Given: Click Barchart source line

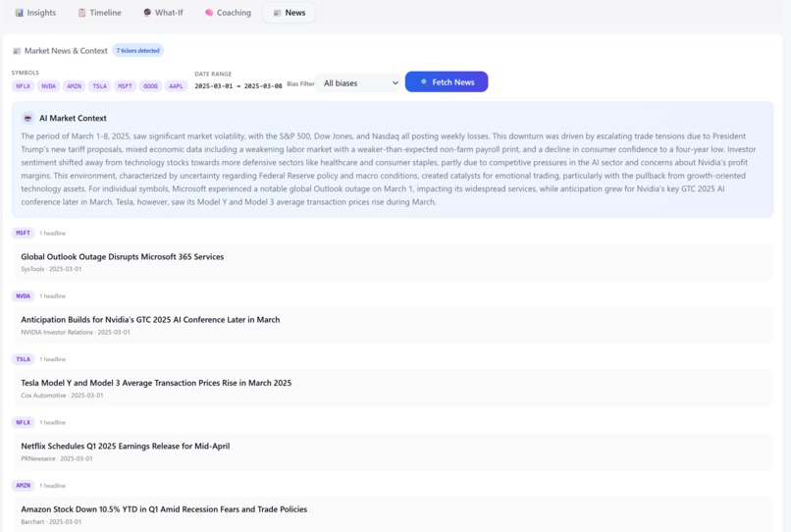Looking at the screenshot, I should click(x=51, y=521).
